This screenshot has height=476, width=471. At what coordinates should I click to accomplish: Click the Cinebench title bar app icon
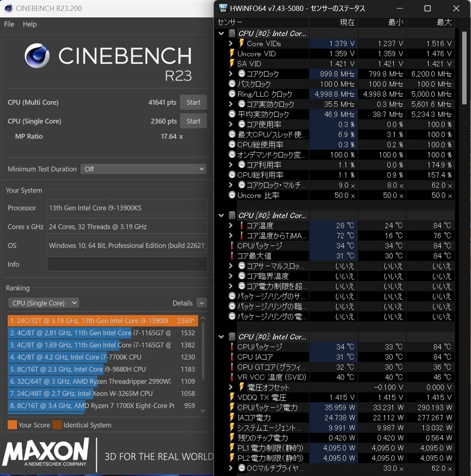point(8,8)
